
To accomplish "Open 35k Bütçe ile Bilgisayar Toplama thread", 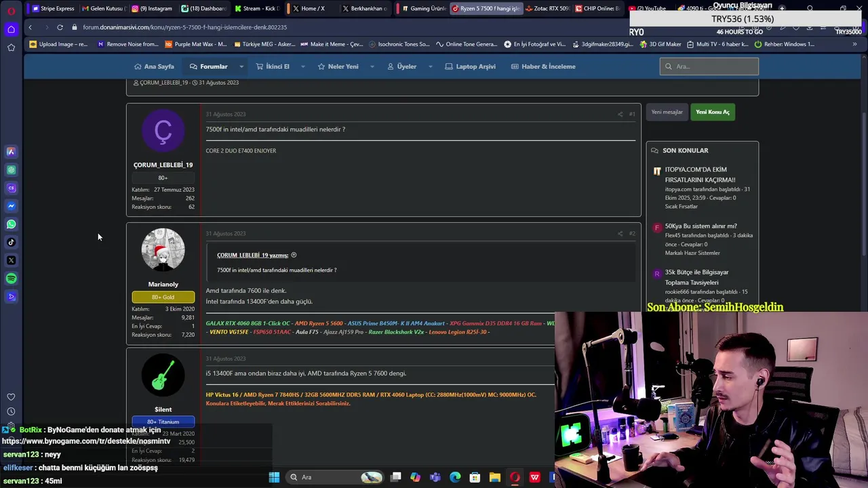I will click(x=696, y=277).
